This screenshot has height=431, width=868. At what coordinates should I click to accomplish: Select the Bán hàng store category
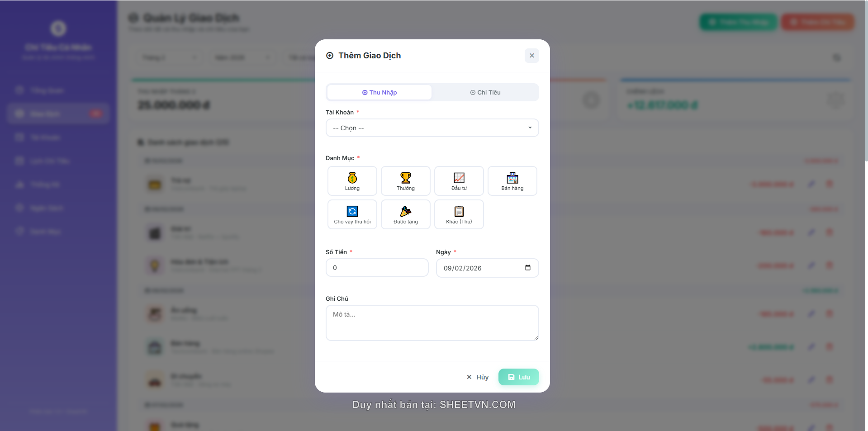point(512,181)
